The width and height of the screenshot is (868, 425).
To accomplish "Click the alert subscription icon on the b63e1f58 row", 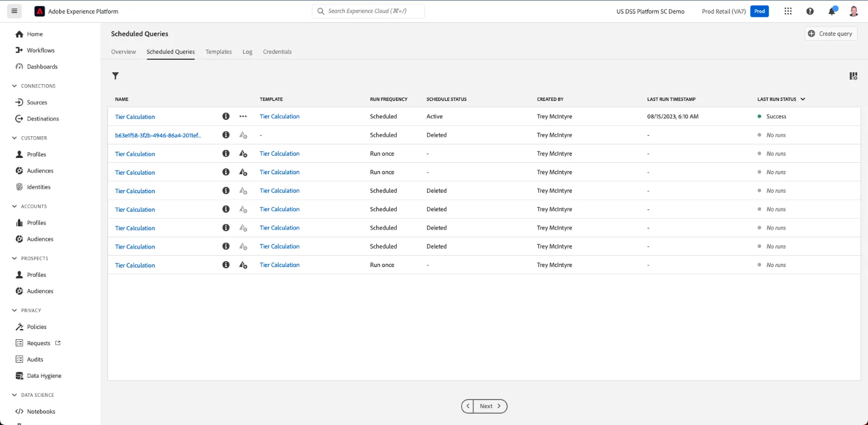I will point(243,135).
